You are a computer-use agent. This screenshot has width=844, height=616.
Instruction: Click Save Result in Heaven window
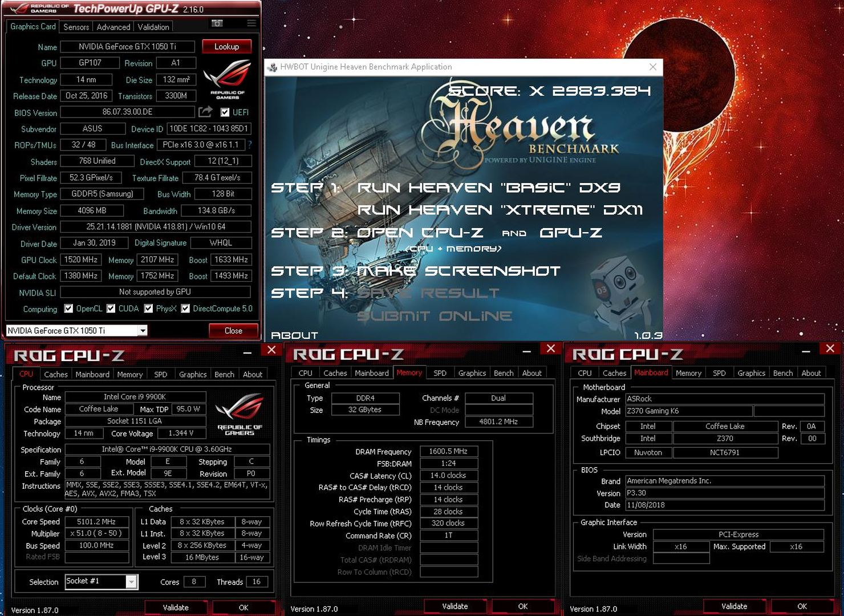[428, 293]
